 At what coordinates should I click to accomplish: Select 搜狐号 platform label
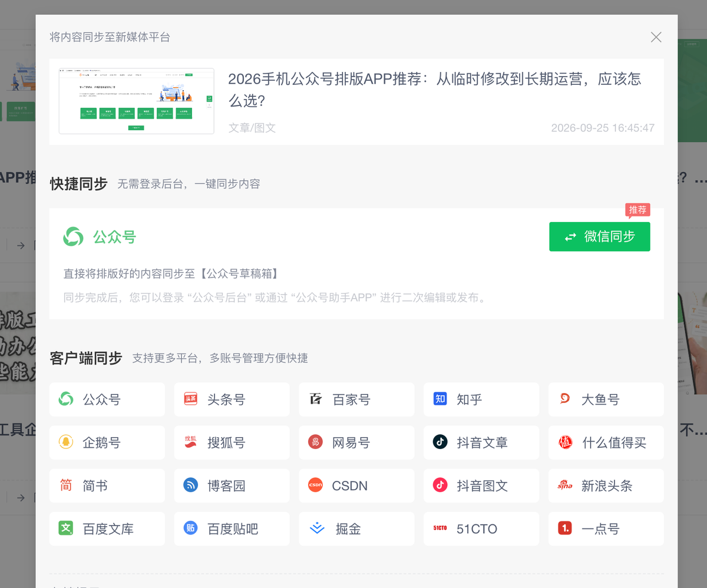tap(226, 442)
